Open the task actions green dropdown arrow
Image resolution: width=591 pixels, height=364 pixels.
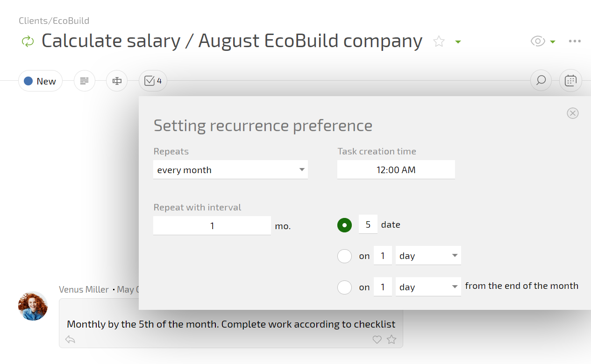(458, 42)
